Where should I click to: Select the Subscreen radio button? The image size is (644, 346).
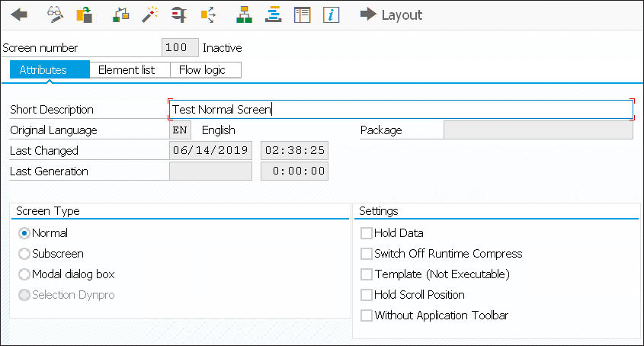[x=24, y=254]
